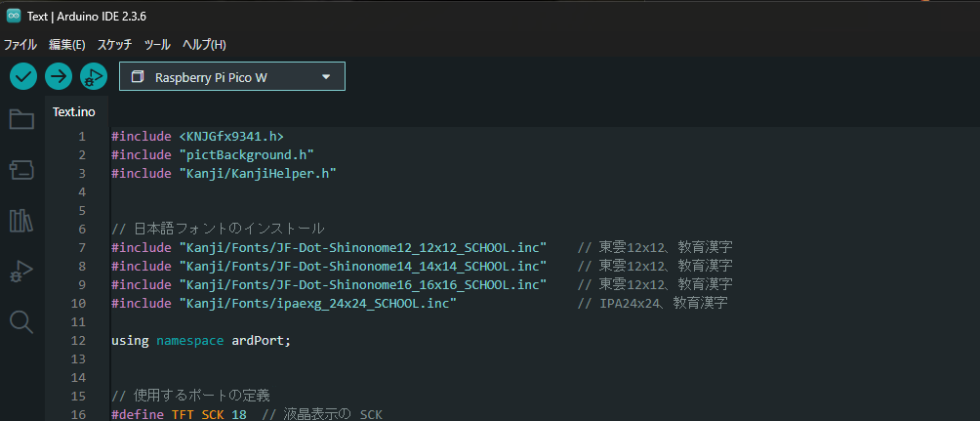The width and height of the screenshot is (980, 421).
Task: Select the Text.ino editor tab
Action: (x=74, y=112)
